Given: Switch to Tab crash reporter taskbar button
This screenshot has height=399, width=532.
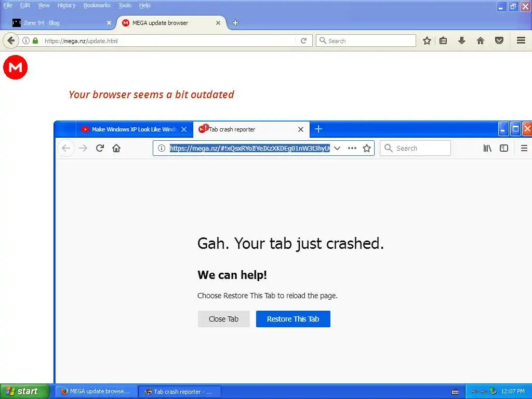Looking at the screenshot, I should point(180,392).
